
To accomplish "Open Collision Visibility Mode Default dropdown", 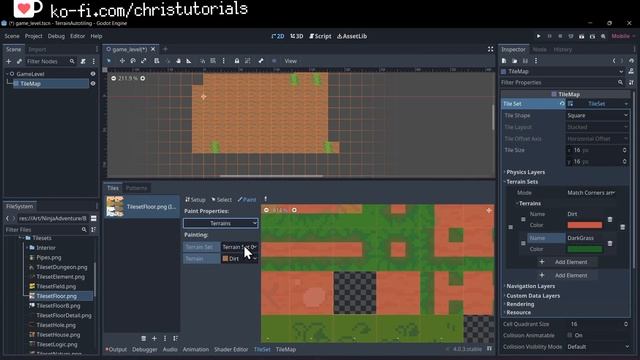I will pos(597,347).
